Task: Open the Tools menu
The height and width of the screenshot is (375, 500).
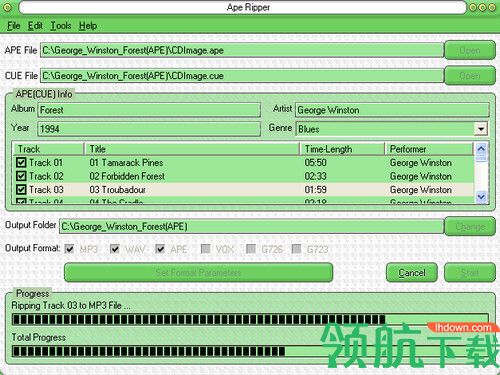Action: click(61, 26)
